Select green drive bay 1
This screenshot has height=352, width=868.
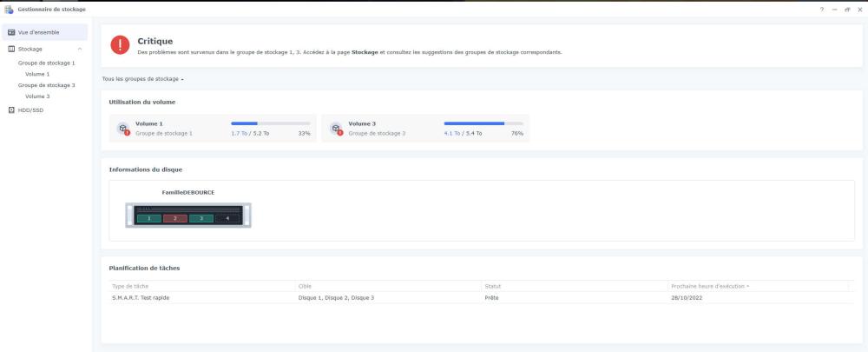(x=149, y=219)
